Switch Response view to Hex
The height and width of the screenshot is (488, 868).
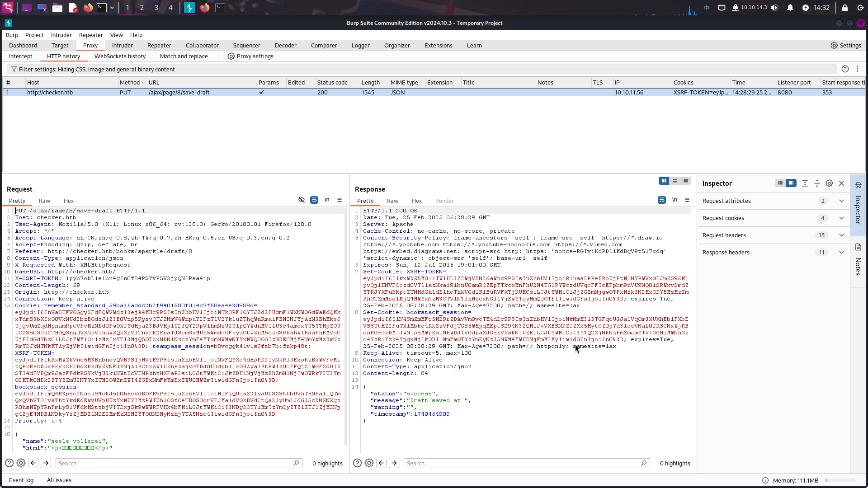[417, 201]
